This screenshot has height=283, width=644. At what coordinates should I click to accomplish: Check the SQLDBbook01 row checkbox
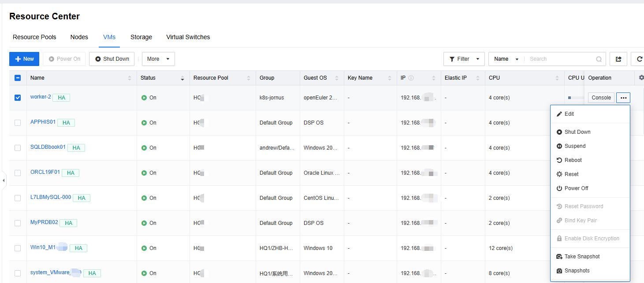pos(18,148)
